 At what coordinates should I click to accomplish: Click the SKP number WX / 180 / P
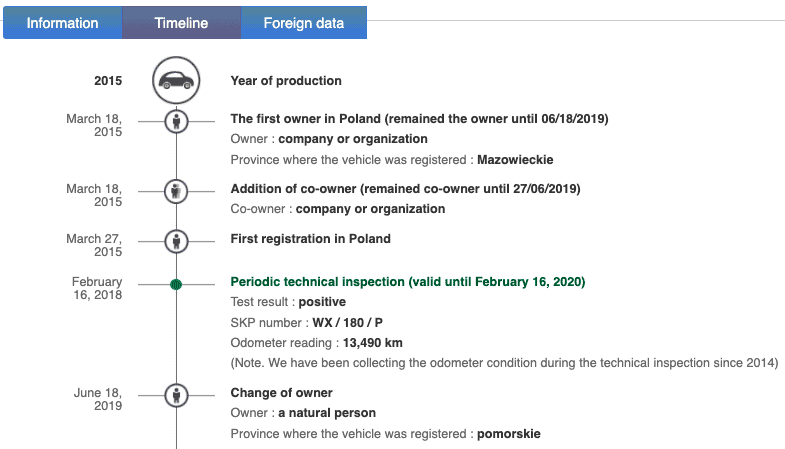click(347, 323)
